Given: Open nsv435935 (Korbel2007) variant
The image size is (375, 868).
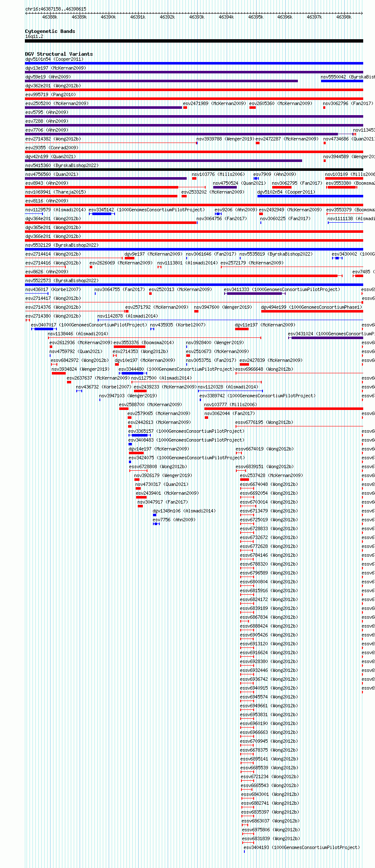Looking at the screenshot, I should tap(178, 325).
